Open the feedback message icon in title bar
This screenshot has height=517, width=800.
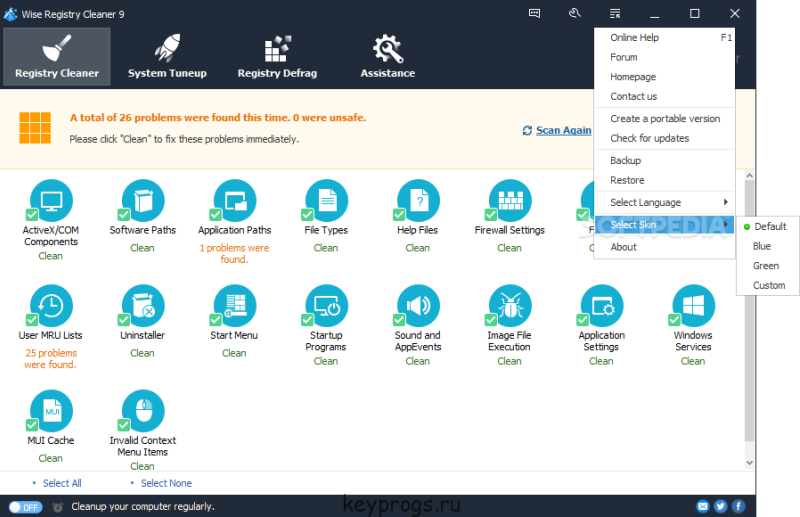[534, 13]
